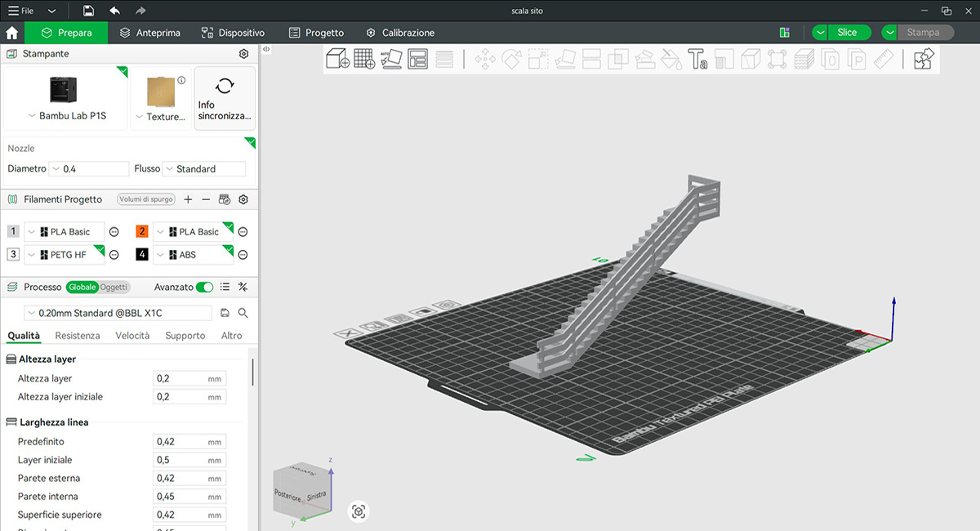Select the Measure ruler tool
980x531 pixels.
tap(884, 59)
